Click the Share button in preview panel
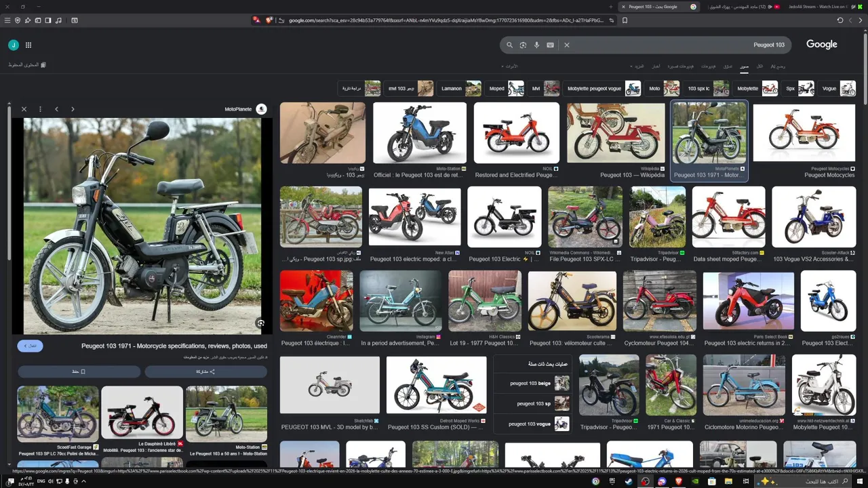This screenshot has width=868, height=488. click(x=205, y=371)
